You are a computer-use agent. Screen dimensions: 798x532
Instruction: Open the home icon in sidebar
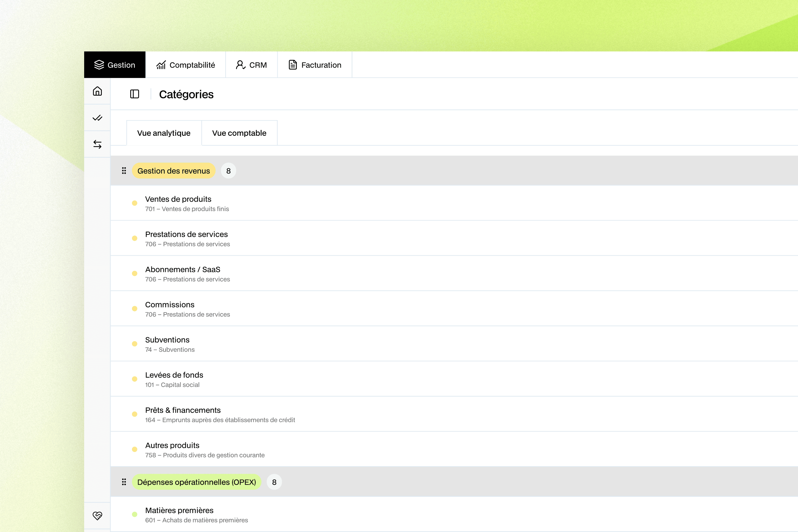pos(97,91)
